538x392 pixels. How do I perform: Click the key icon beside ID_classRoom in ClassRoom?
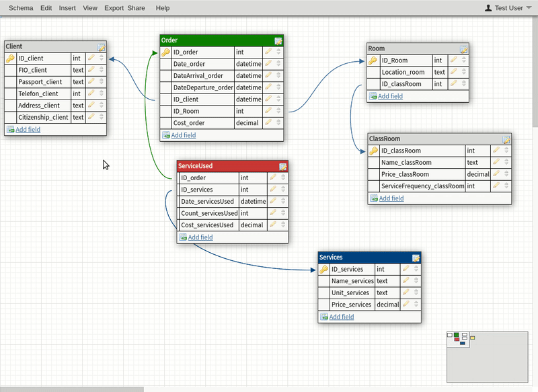coord(373,151)
